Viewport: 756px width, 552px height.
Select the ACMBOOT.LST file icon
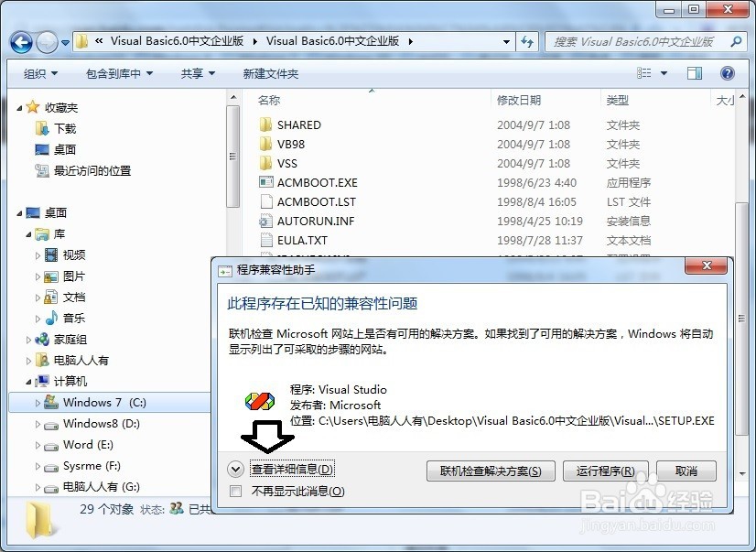[265, 201]
